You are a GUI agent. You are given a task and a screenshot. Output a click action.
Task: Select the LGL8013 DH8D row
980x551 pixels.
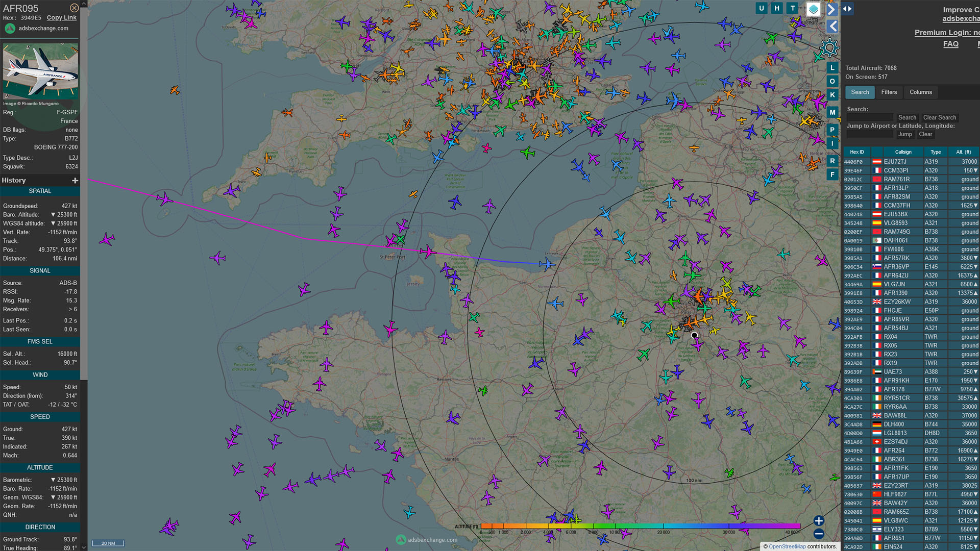point(911,433)
